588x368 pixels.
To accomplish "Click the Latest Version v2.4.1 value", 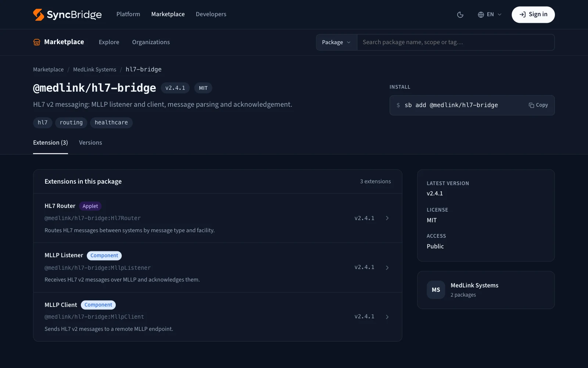I will coord(435,194).
